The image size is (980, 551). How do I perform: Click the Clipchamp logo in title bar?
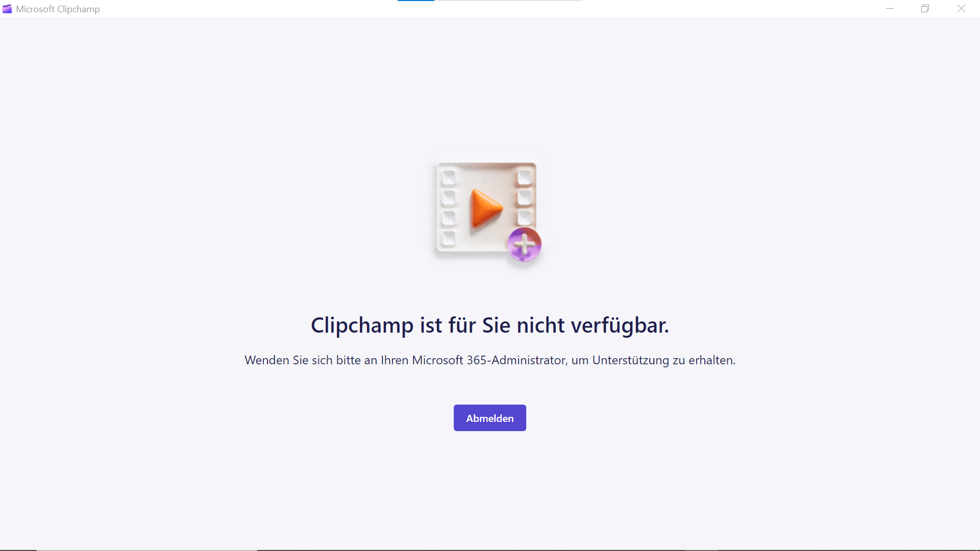[x=7, y=9]
